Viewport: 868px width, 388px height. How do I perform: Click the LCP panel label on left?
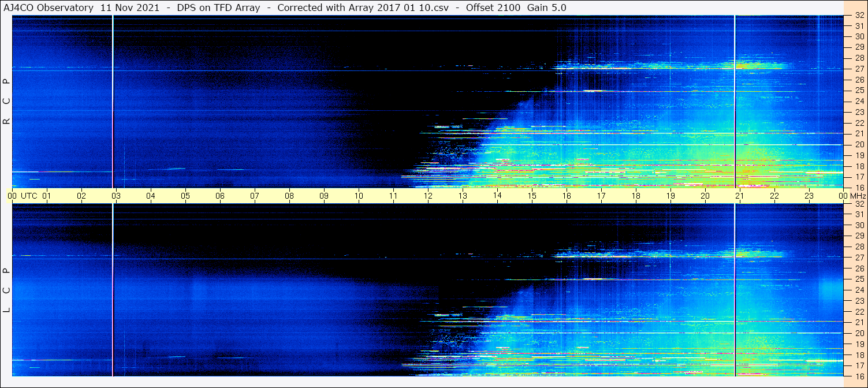pos(6,290)
